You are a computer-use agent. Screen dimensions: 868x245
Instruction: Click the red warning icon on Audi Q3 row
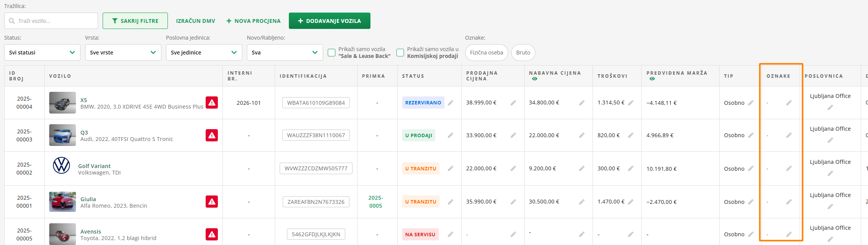coord(212,135)
